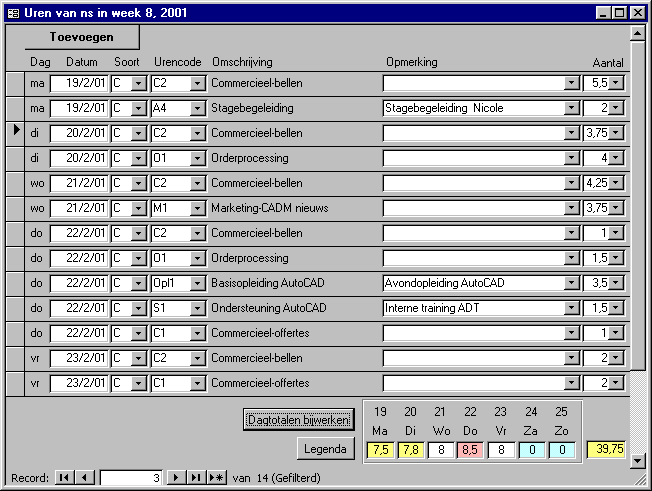Select the record row with Stagebegeleiding
Screen dimensions: 652x491
[15, 109]
